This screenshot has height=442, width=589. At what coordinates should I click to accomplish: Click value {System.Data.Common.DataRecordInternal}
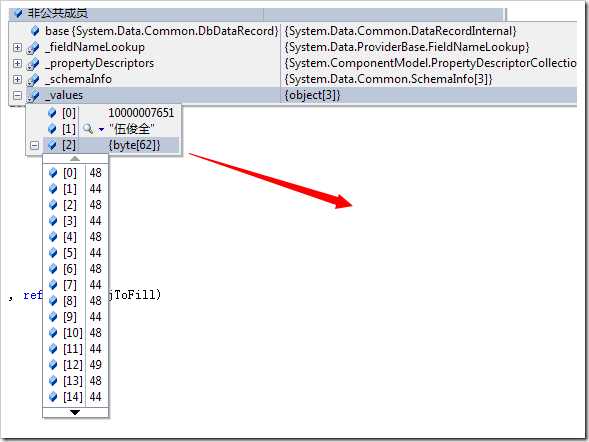[400, 31]
